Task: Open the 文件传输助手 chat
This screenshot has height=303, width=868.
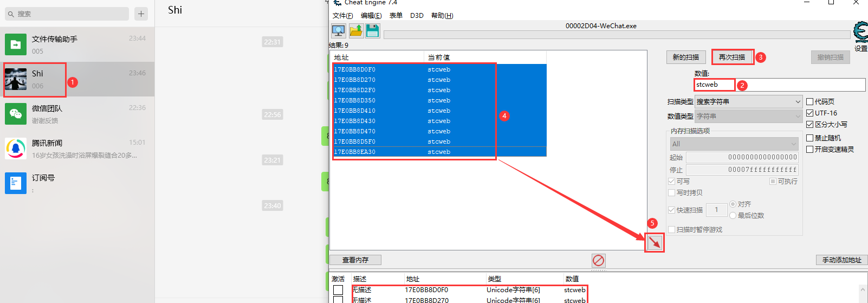Action: [77, 44]
